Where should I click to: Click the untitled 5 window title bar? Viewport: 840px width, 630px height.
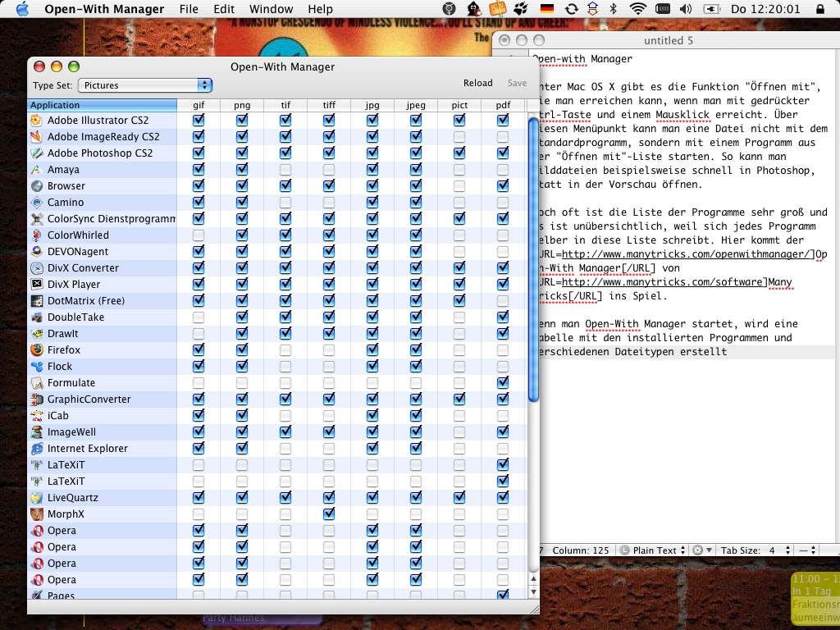pyautogui.click(x=668, y=40)
